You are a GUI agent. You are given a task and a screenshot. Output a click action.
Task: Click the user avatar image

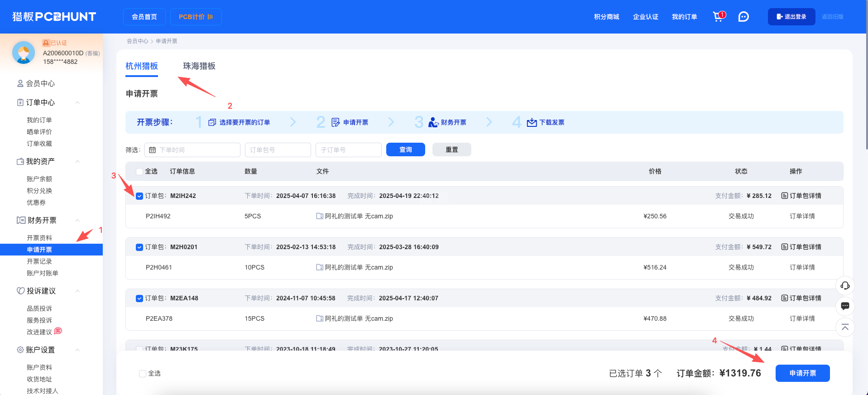pos(24,53)
